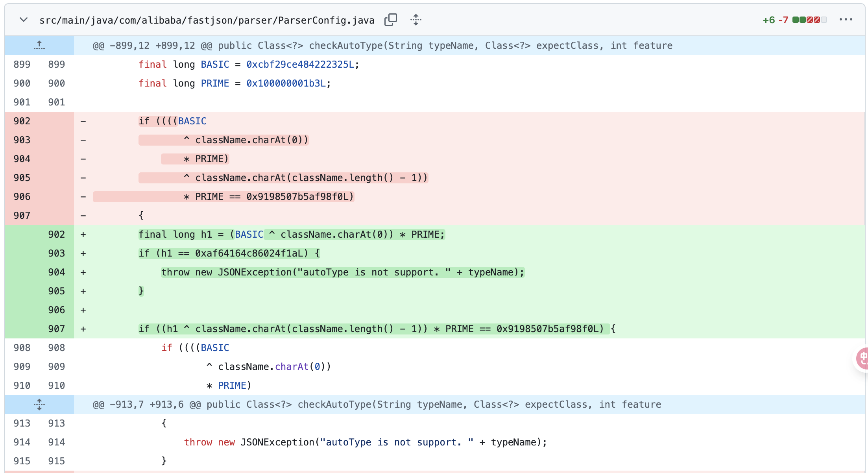This screenshot has height=473, width=868.
Task: Expand lines above the first hunk header
Action: tap(39, 46)
